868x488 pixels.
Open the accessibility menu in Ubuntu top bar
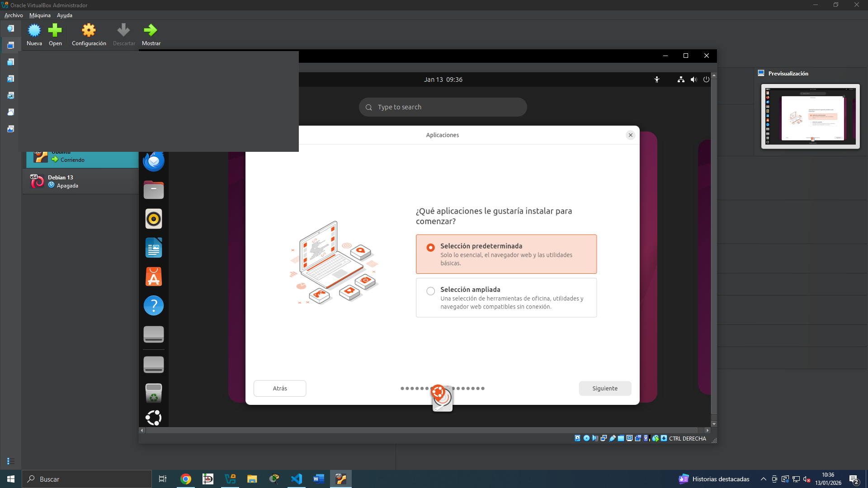coord(657,80)
